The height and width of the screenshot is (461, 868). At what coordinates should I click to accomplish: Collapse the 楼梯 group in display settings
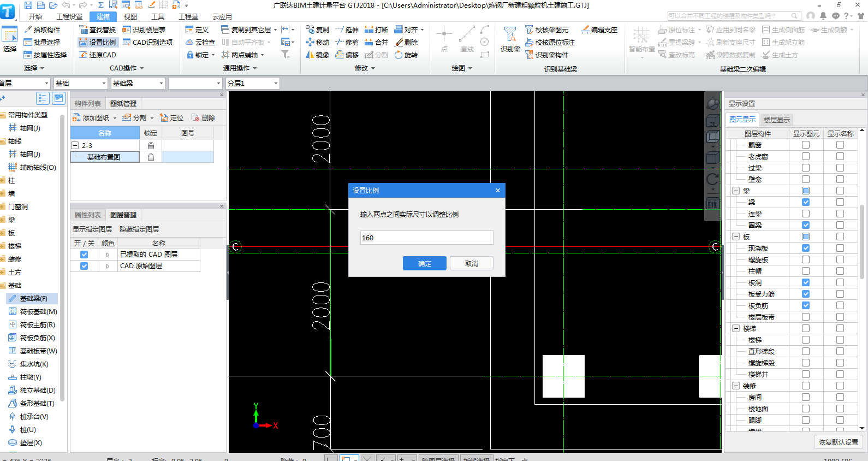(736, 328)
